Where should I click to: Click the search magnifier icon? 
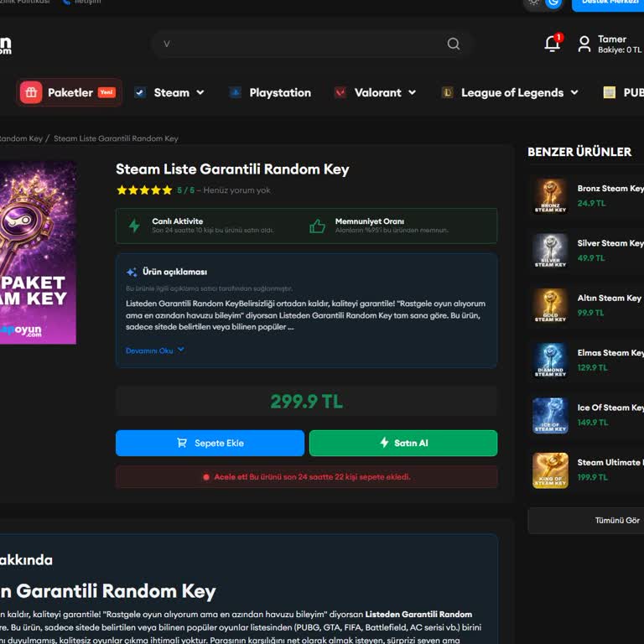coord(454,44)
